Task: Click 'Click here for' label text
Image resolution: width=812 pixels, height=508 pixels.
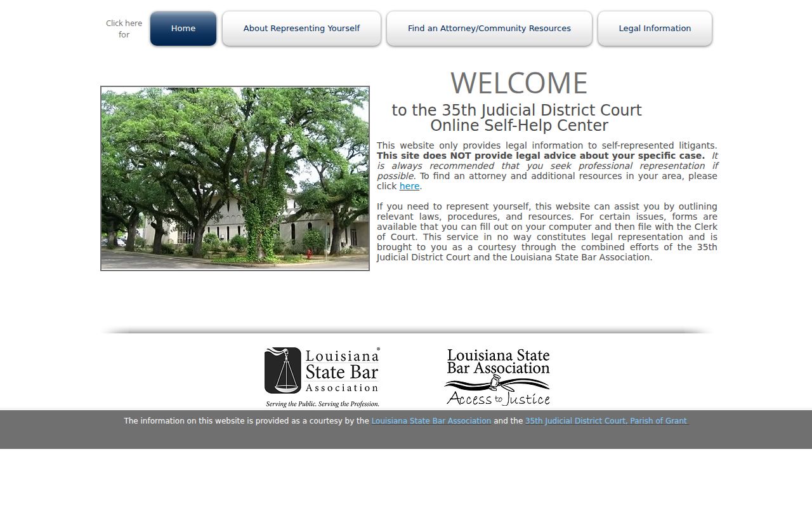Action: 124,29
